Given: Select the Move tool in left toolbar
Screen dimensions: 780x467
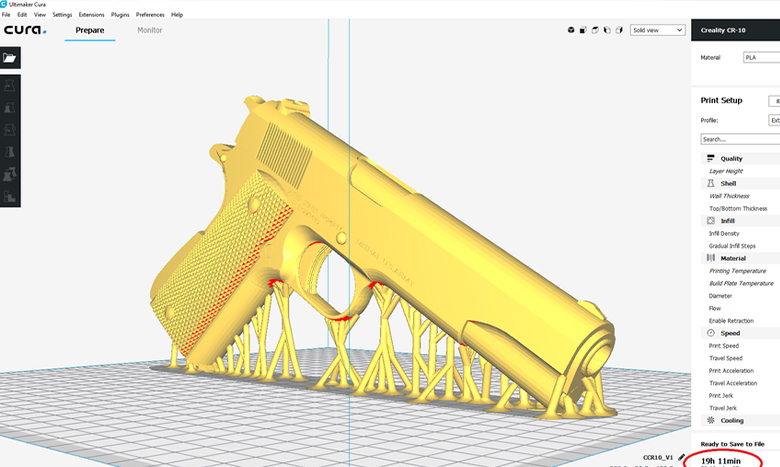Looking at the screenshot, I should pyautogui.click(x=9, y=86).
